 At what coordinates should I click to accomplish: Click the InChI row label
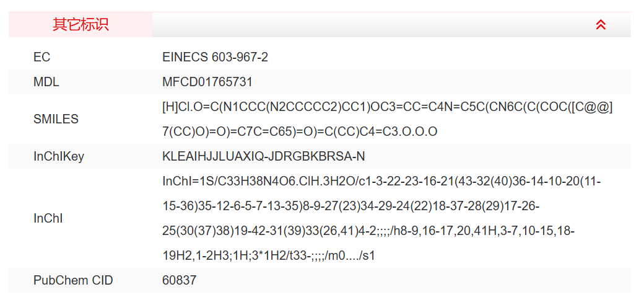tap(46, 218)
